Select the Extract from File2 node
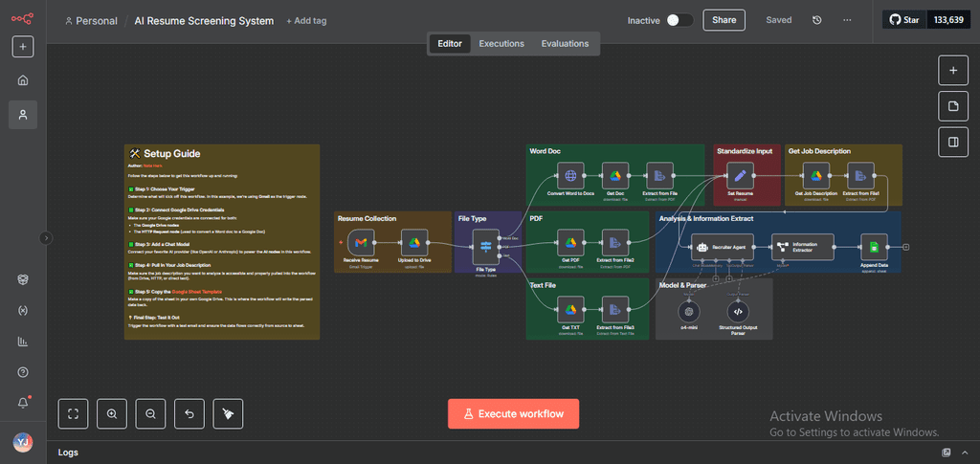980x464 pixels. (615, 242)
